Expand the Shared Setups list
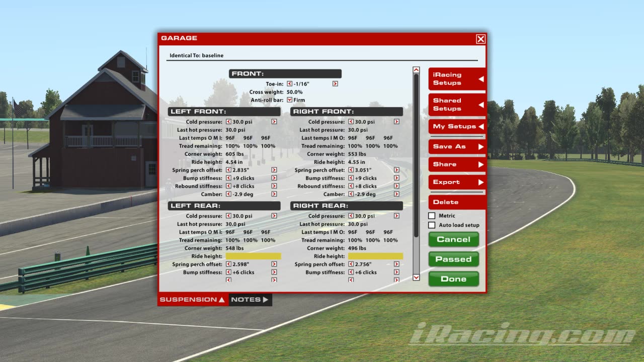Image resolution: width=644 pixels, height=362 pixels. pos(457,105)
